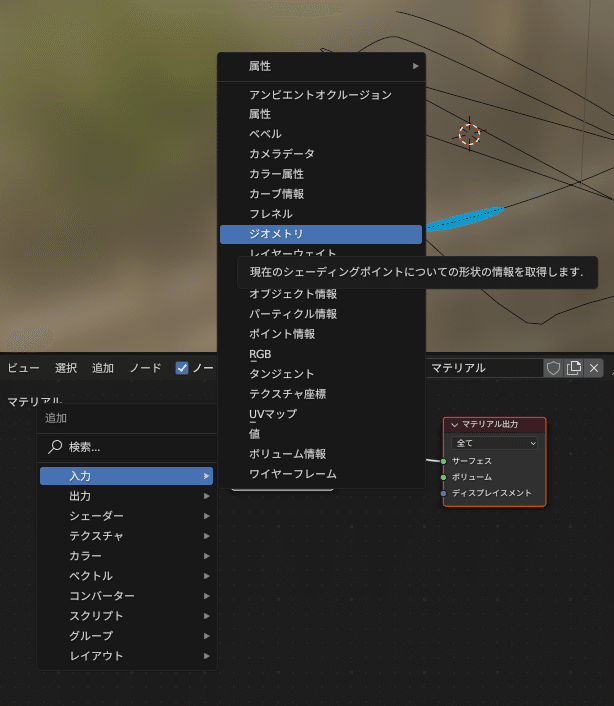Viewport: 614px width, 706px height.
Task: Pick フレネル from the list
Action: 321,214
